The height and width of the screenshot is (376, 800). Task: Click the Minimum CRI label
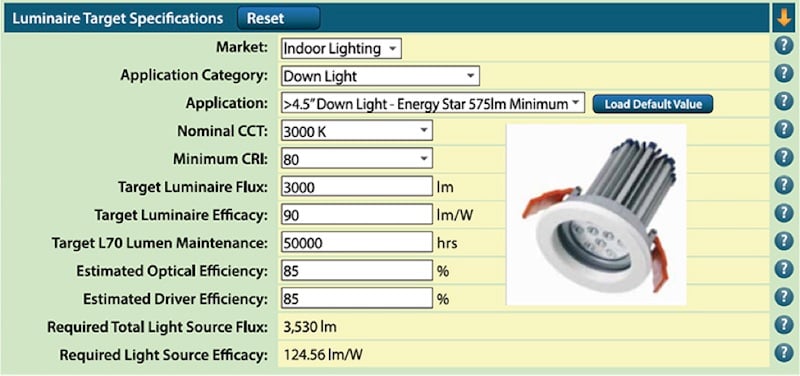[220, 159]
